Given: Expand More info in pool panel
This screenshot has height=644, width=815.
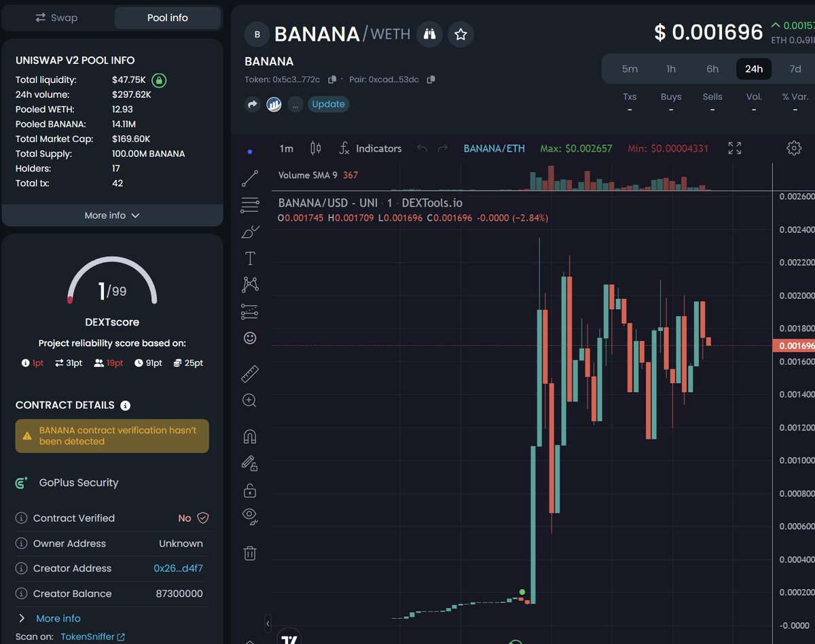Looking at the screenshot, I should [x=112, y=215].
